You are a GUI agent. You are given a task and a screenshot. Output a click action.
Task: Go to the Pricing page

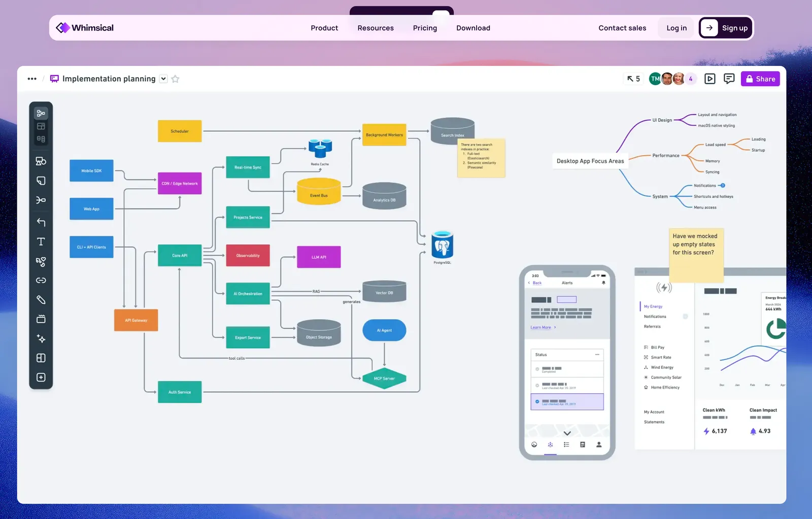click(425, 28)
